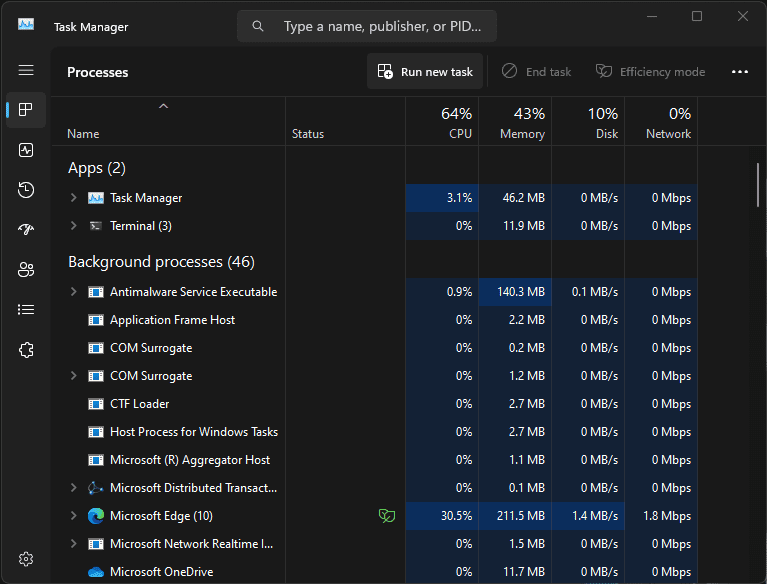Viewport: 767px width, 584px height.
Task: Click the Application Frame Host icon
Action: pos(95,320)
